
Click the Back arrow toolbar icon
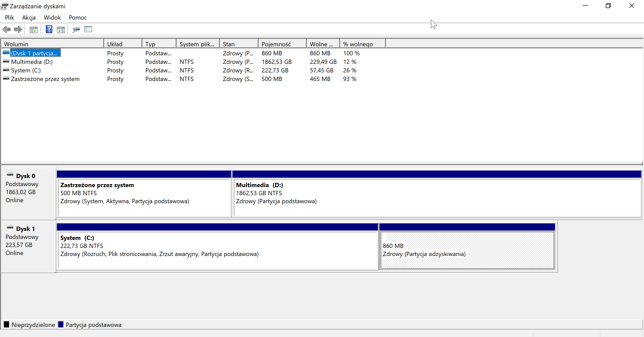tap(7, 29)
